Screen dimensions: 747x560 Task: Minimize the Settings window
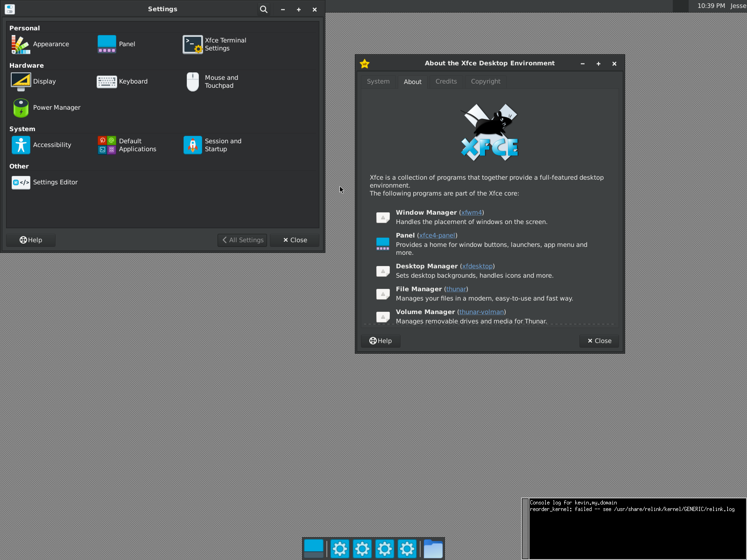tap(283, 9)
